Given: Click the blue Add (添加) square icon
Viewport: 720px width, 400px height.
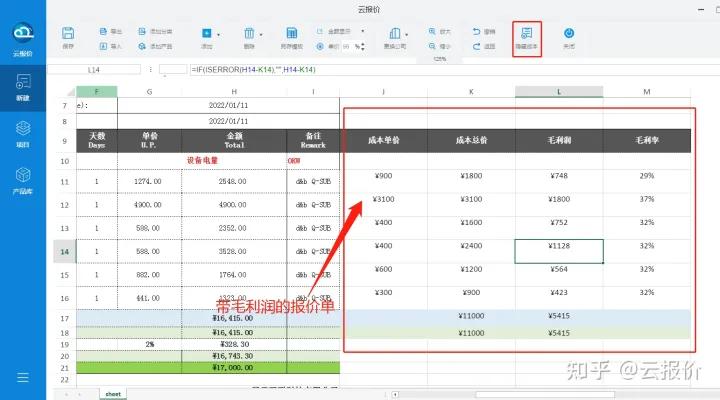Looking at the screenshot, I should click(207, 33).
